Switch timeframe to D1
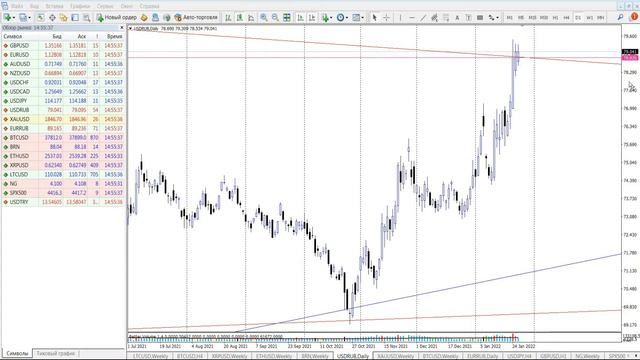This screenshot has height=360, width=640. [578, 18]
